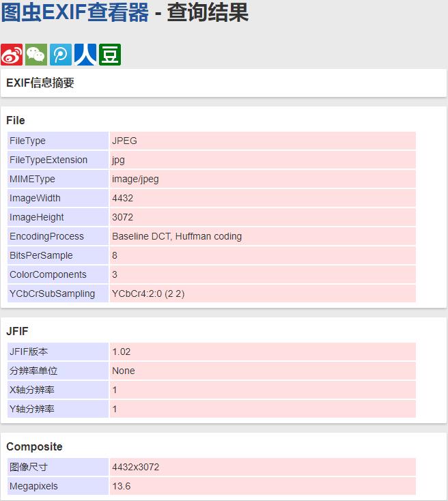The image size is (448, 501).
Task: Select the FileTypeExtension label
Action: tap(58, 160)
